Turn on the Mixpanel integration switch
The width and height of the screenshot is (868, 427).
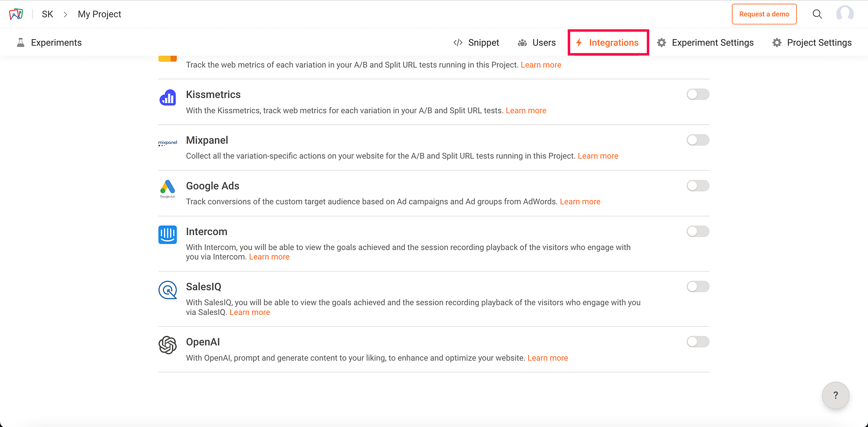[697, 140]
